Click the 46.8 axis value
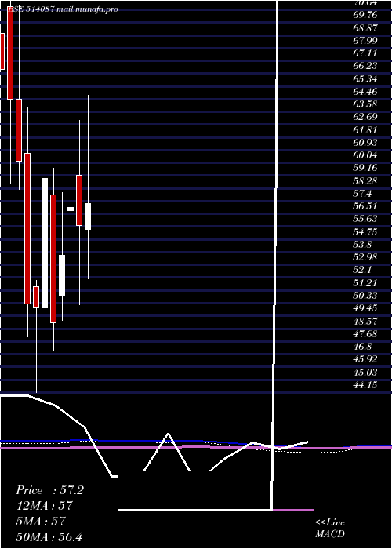This screenshot has width=392, height=549. tap(362, 346)
